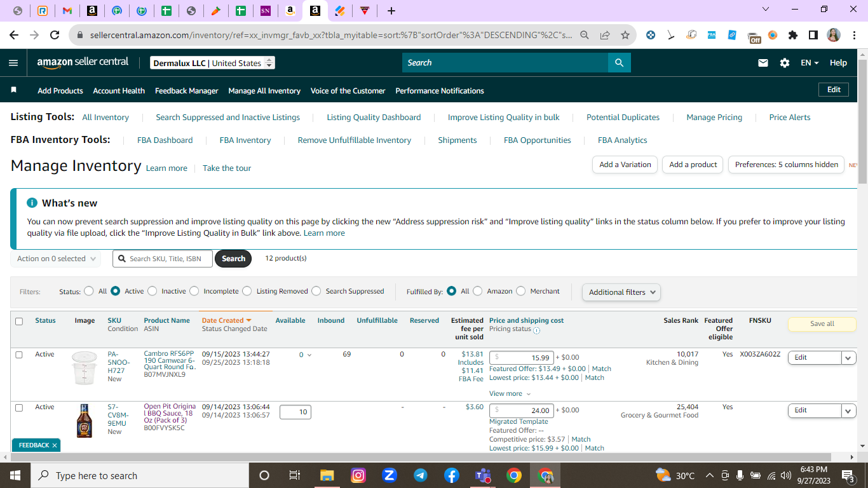Open the Dermalux LLC marketplace switcher

coord(213,63)
